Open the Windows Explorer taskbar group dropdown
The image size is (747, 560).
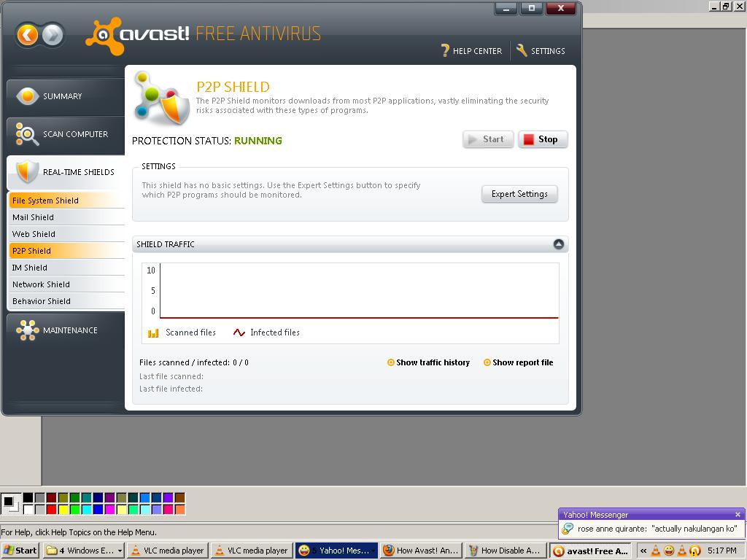pyautogui.click(x=120, y=551)
